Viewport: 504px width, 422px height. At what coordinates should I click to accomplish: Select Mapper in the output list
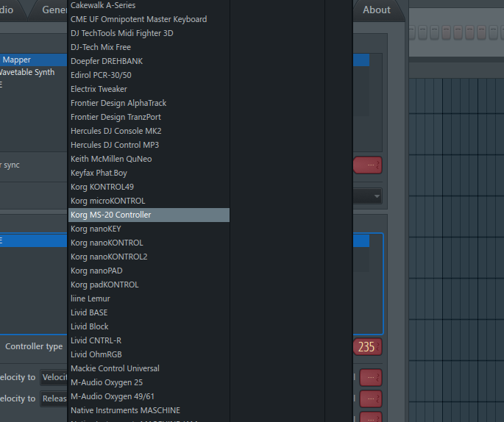point(33,60)
